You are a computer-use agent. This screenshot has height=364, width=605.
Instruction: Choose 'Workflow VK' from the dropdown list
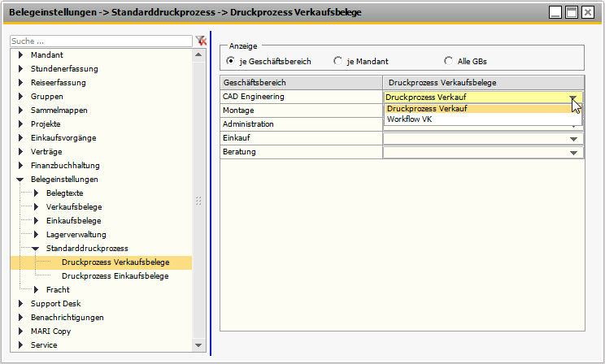tap(410, 119)
